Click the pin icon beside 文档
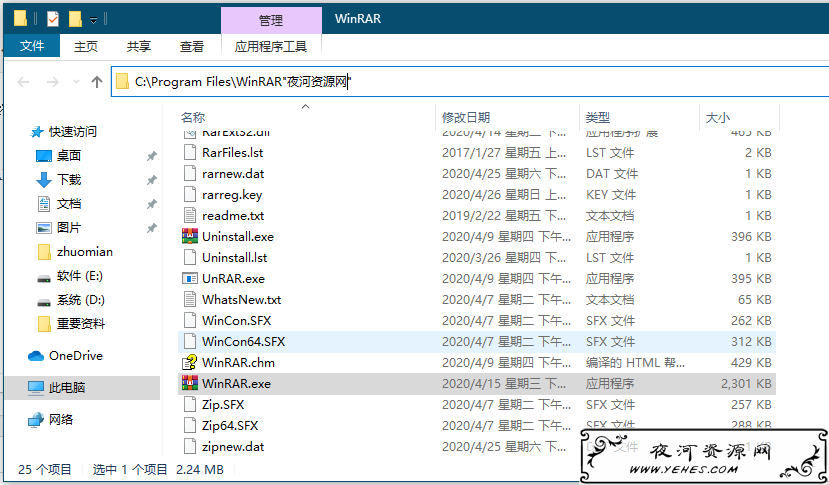Viewport: 829px width, 485px height. pyautogui.click(x=151, y=204)
